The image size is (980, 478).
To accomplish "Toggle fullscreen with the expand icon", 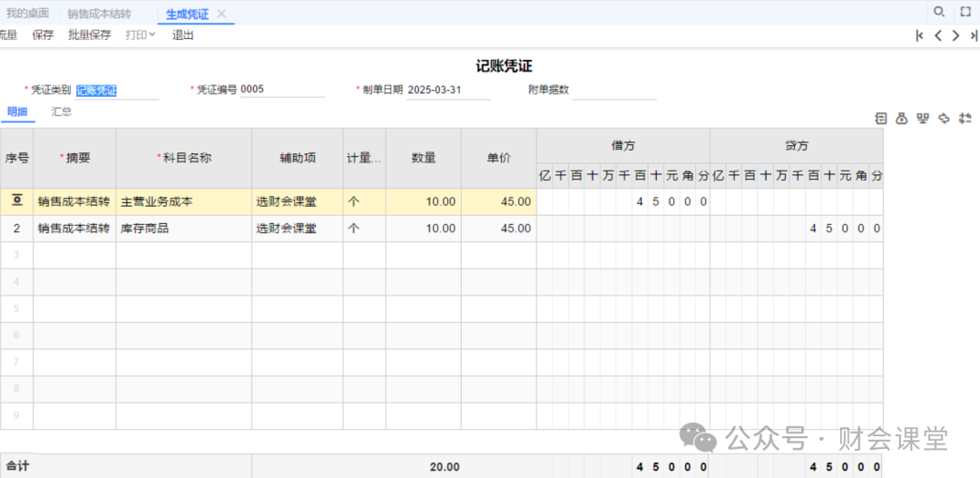I will coord(965,12).
